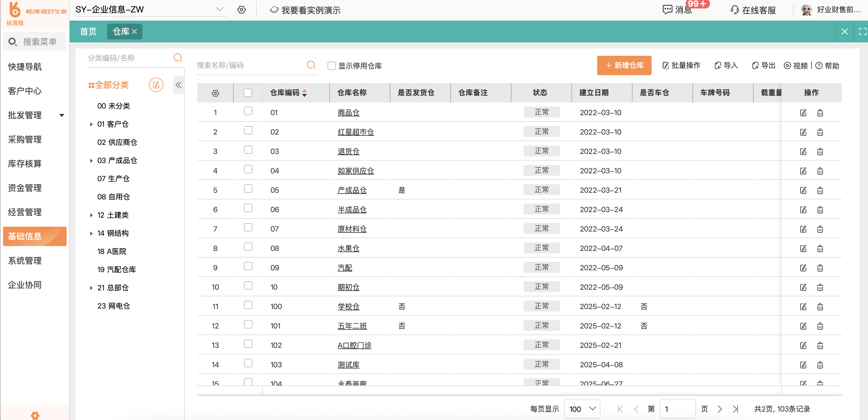Check the row checkbox for 退货仓
868x420 pixels.
248,150
